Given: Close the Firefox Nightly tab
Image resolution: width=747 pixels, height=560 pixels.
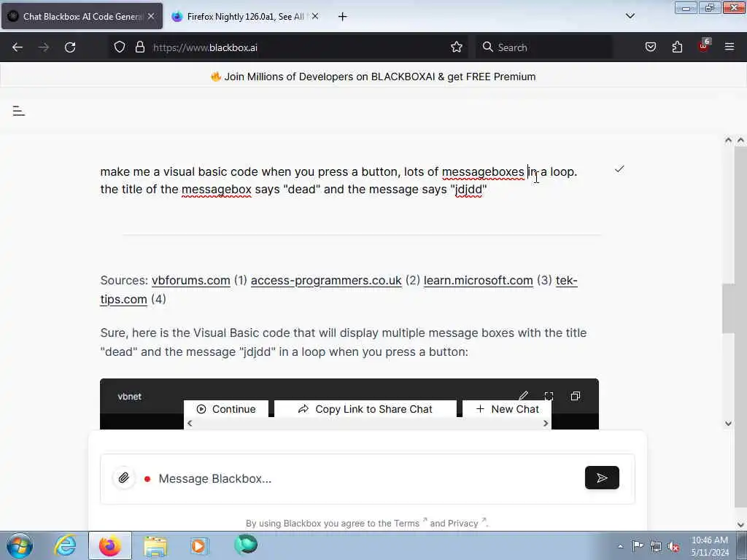Looking at the screenshot, I should [x=315, y=16].
